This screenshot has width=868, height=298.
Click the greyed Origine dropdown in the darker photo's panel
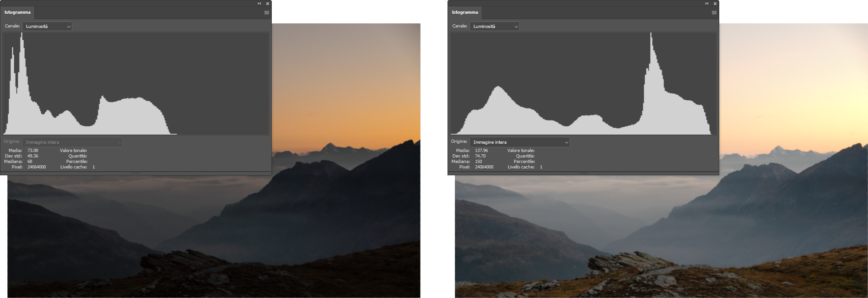72,142
